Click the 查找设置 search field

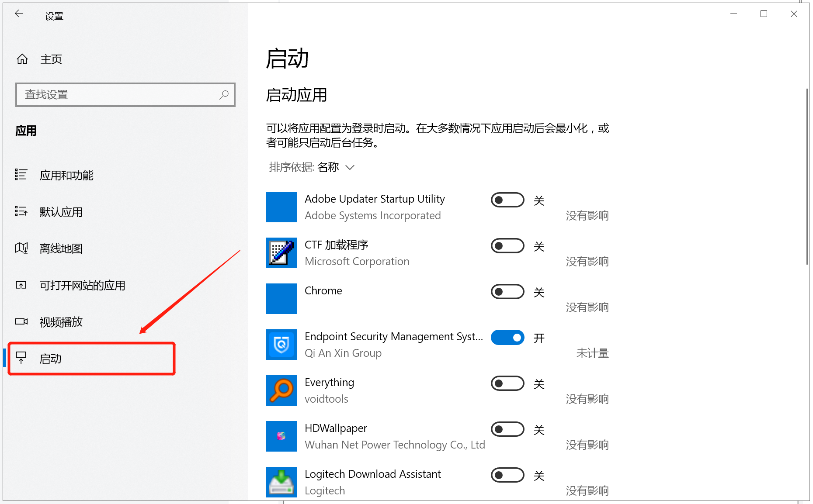click(x=125, y=95)
